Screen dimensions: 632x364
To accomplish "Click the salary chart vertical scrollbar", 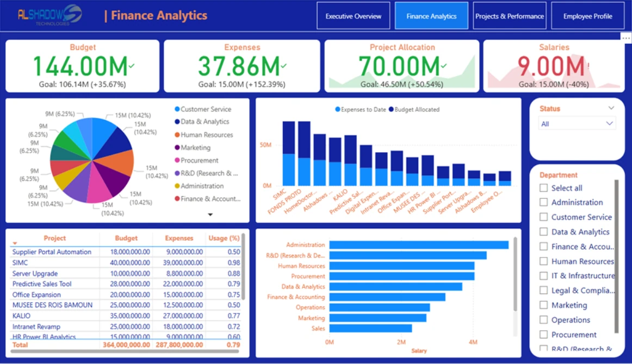I will click(x=515, y=274).
